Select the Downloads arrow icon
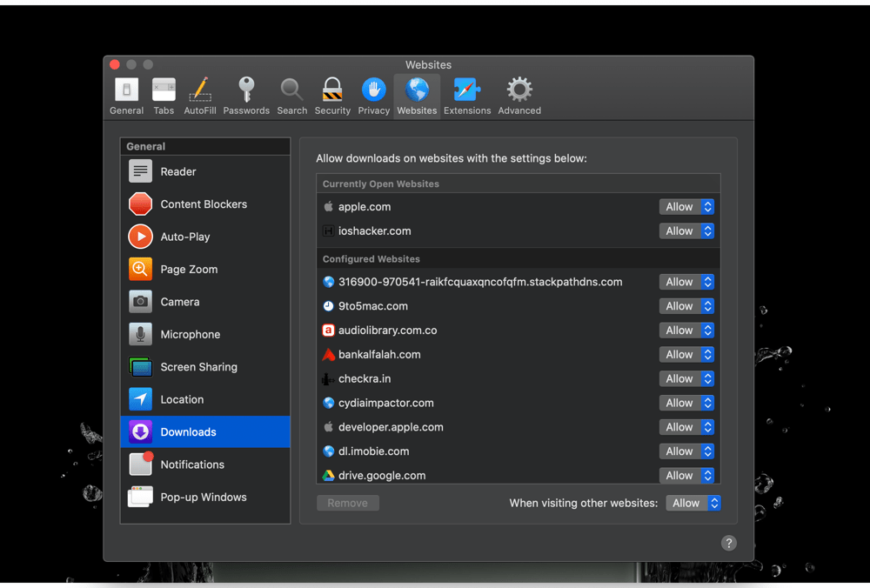The width and height of the screenshot is (870, 588). pos(140,431)
